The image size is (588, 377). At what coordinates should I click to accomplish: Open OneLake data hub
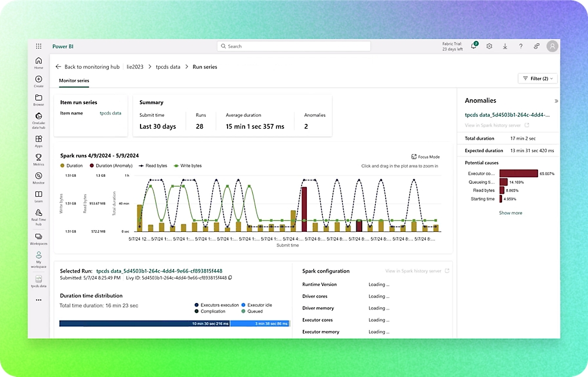pyautogui.click(x=39, y=120)
